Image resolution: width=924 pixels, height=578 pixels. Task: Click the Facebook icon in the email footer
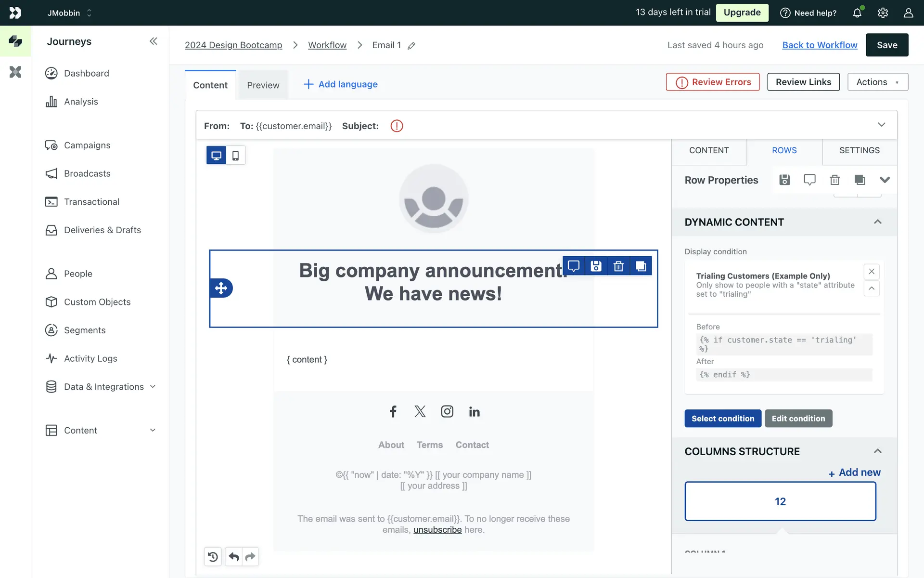point(393,411)
